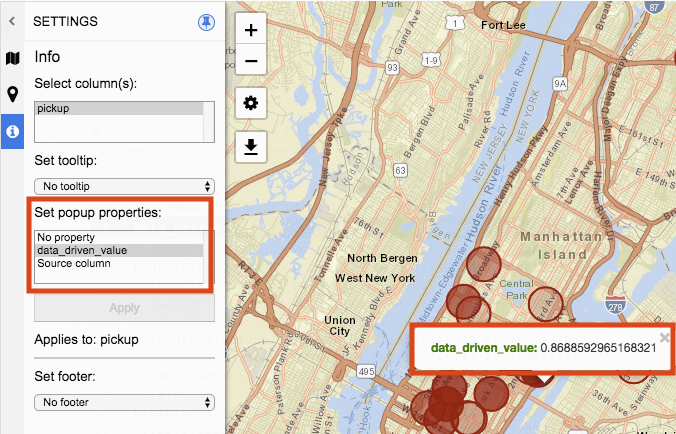The image size is (676, 434).
Task: Choose No property in popup properties
Action: click(x=119, y=237)
